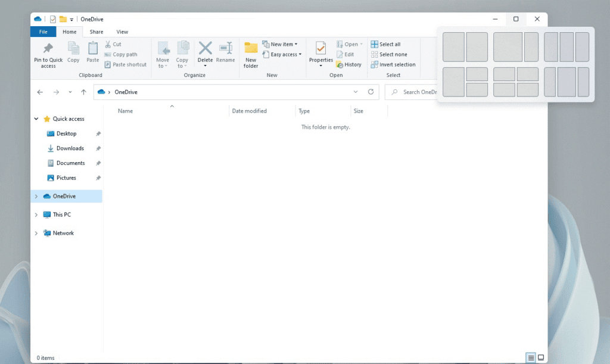Click Select none
This screenshot has width=610, height=364.
(x=389, y=54)
